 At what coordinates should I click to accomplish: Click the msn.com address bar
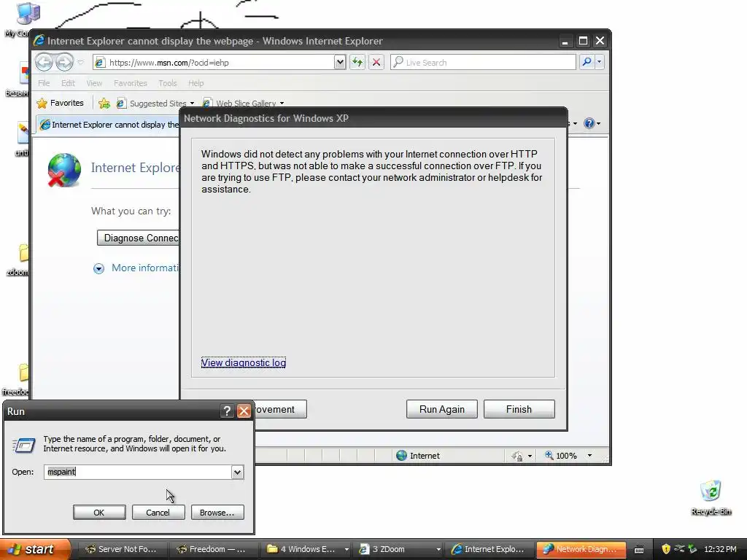(x=214, y=63)
